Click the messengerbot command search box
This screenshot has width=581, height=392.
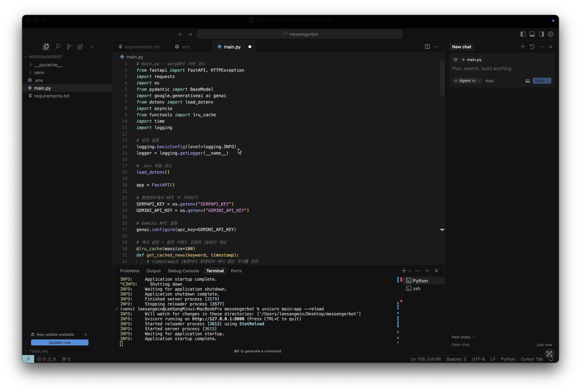[x=300, y=34]
